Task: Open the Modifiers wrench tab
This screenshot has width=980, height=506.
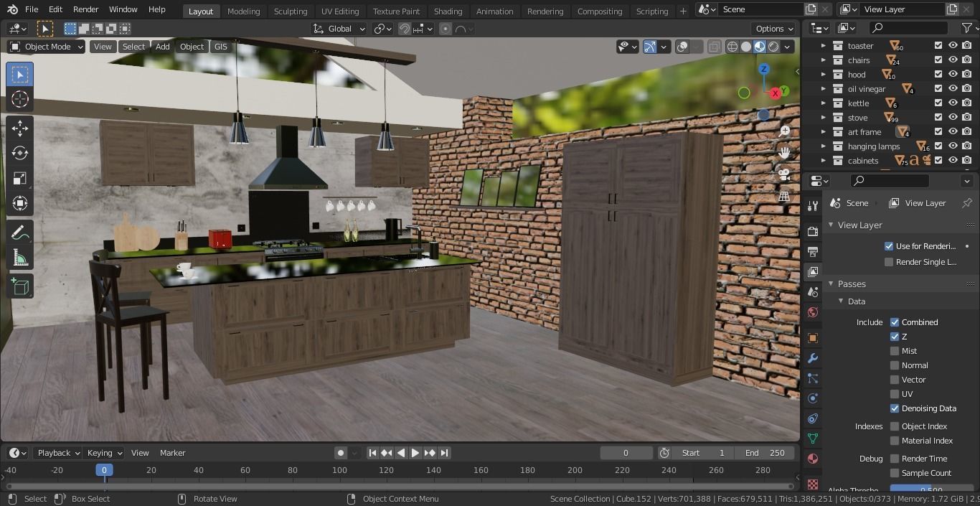Action: click(x=813, y=358)
